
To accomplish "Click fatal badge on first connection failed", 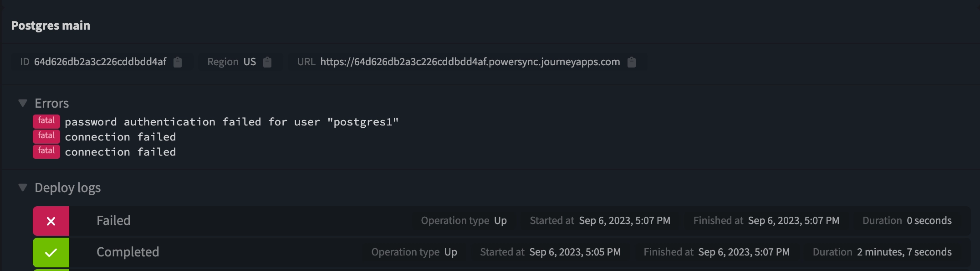I will pos(46,136).
